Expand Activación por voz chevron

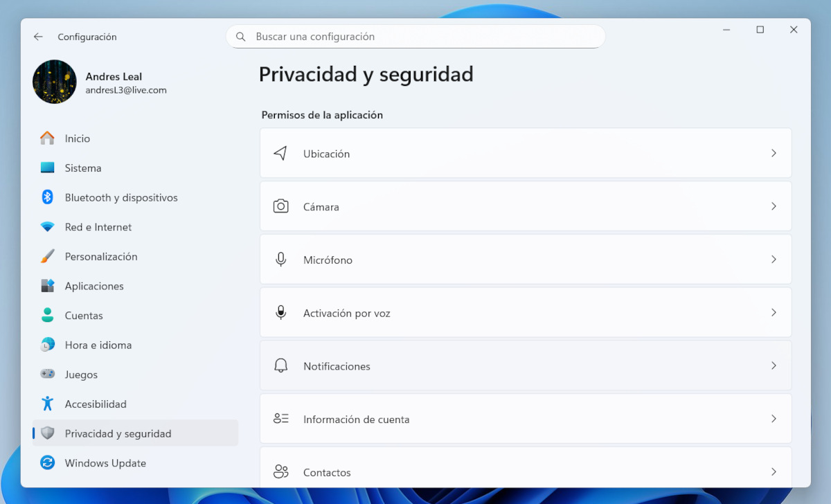click(x=774, y=313)
